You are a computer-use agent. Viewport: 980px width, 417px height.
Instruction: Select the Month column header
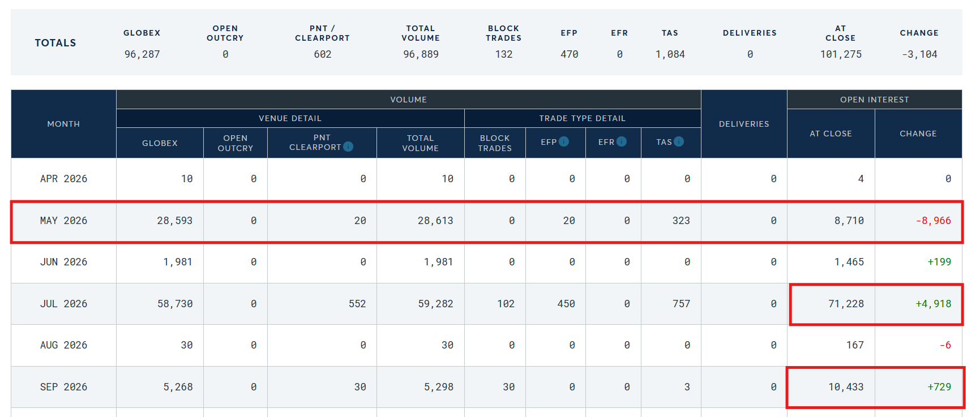(x=63, y=124)
